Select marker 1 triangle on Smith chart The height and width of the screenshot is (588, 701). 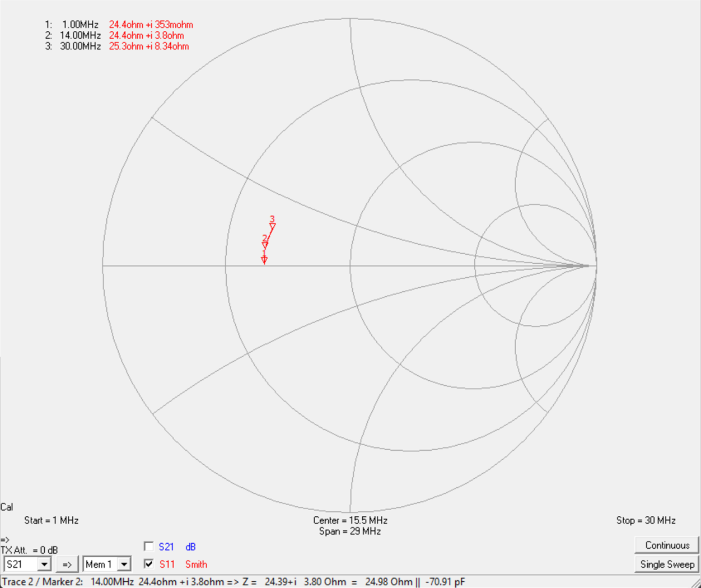264,260
